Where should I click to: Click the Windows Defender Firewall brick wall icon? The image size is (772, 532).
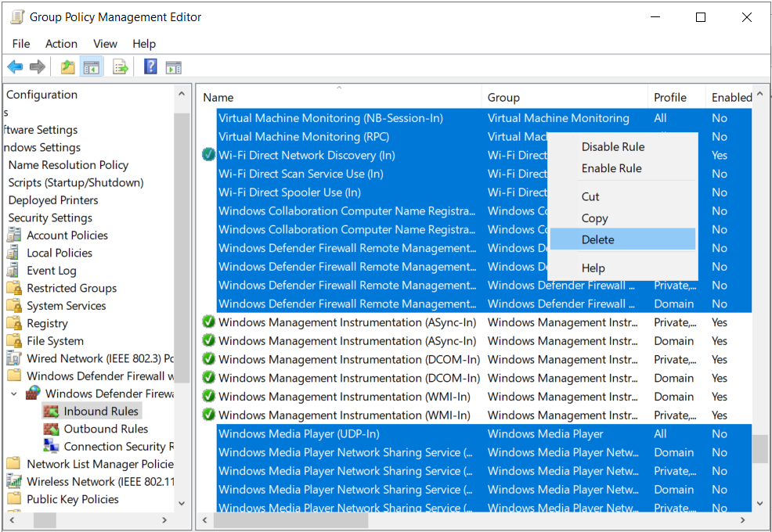[33, 394]
